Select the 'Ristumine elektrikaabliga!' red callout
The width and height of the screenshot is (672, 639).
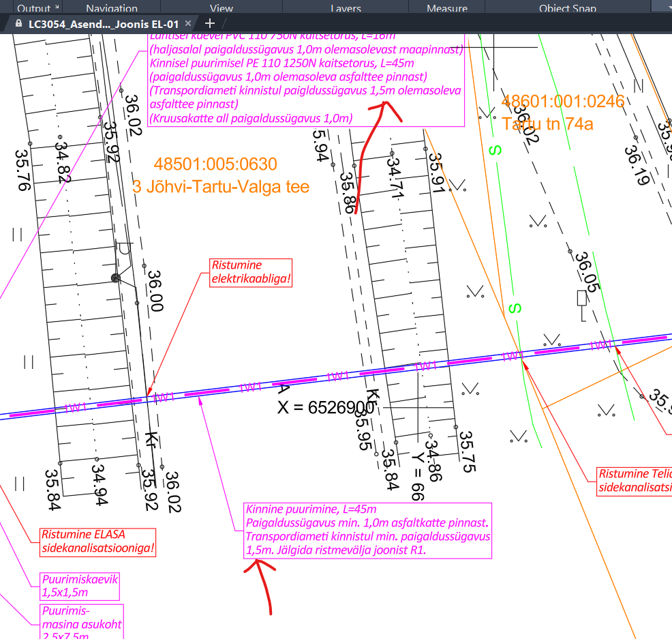(x=251, y=271)
